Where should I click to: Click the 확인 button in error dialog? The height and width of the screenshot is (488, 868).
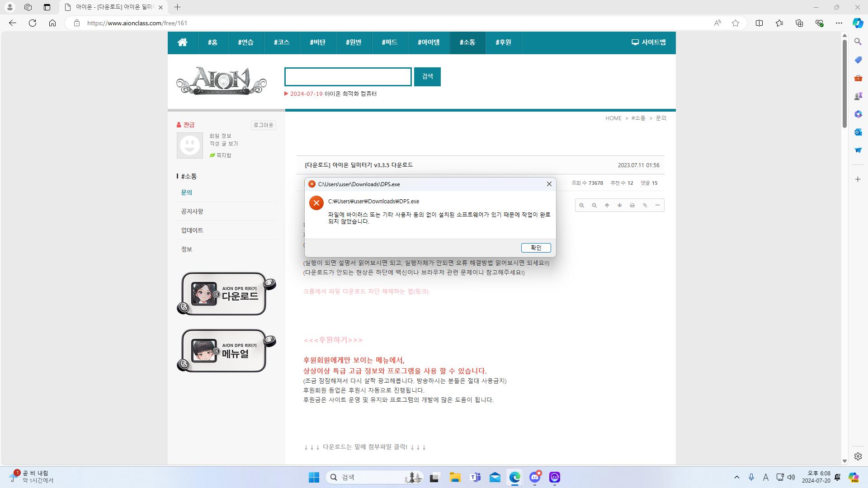click(536, 248)
